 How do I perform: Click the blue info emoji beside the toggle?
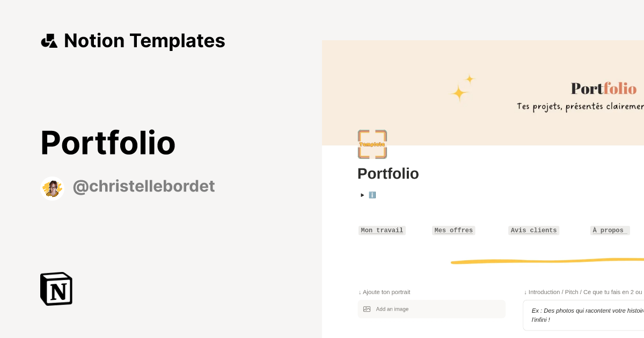point(372,195)
